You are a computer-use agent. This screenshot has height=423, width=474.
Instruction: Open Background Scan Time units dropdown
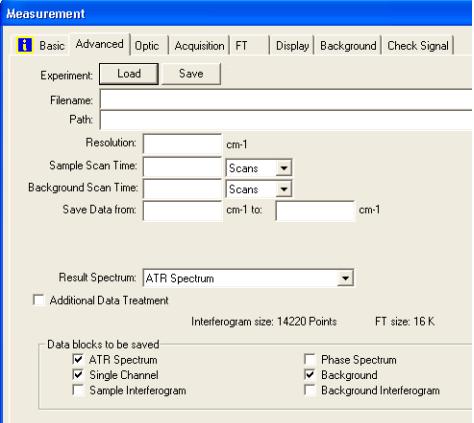(284, 189)
